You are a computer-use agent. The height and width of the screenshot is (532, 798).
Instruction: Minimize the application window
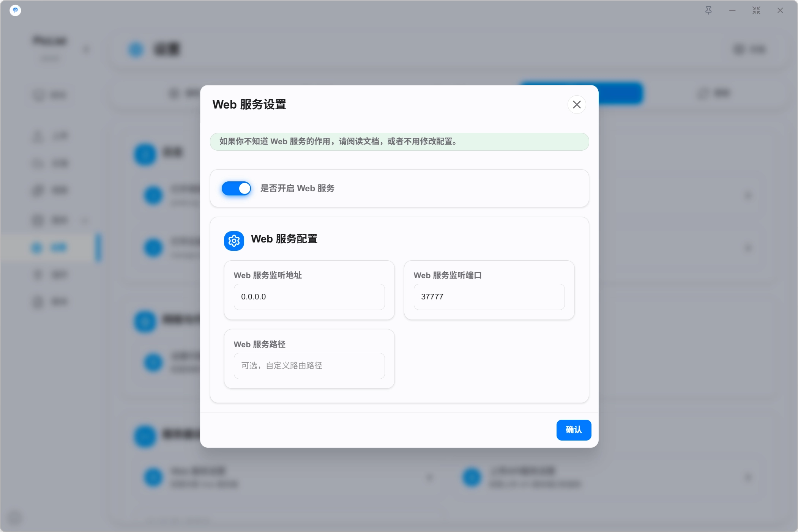coord(732,10)
